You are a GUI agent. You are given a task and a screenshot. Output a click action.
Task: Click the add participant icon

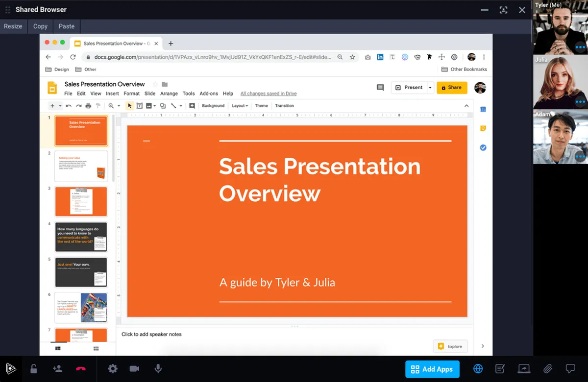pos(57,369)
